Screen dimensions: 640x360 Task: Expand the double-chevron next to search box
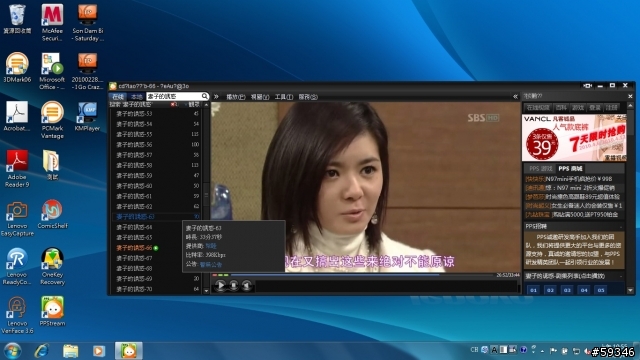click(x=216, y=97)
